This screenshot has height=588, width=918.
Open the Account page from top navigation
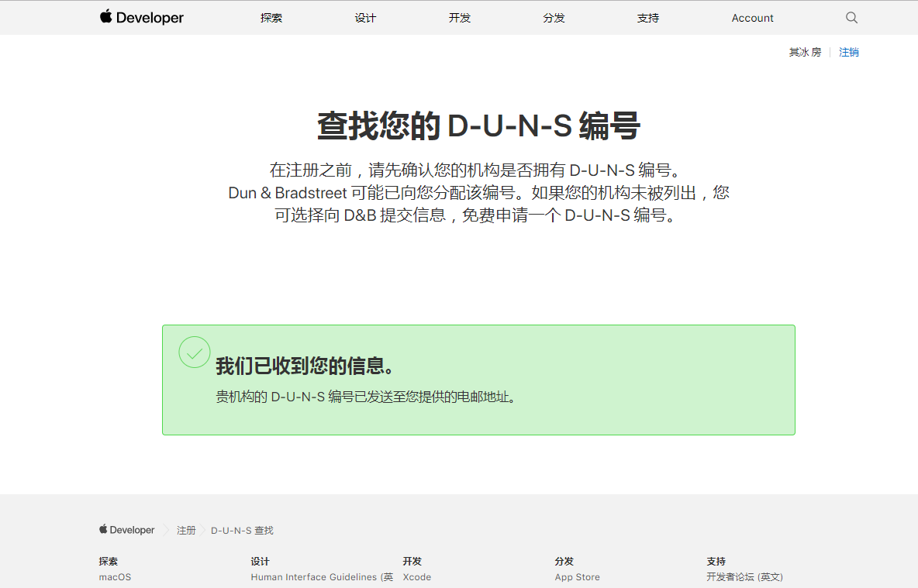coord(752,18)
